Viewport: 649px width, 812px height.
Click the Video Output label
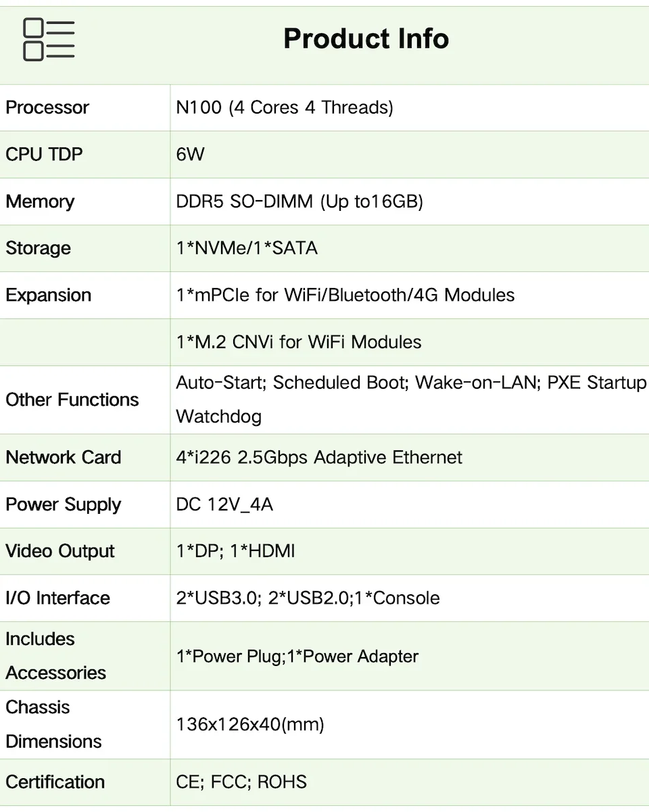coord(60,551)
